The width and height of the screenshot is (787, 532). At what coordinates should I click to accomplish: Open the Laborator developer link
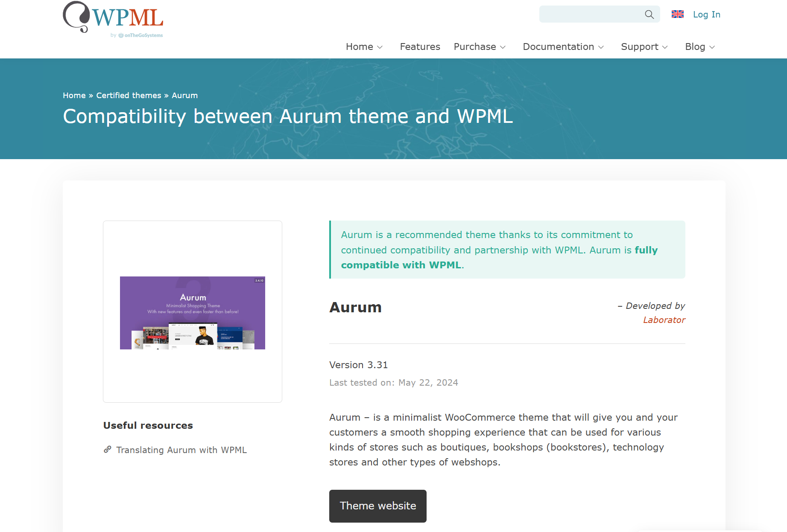664,320
